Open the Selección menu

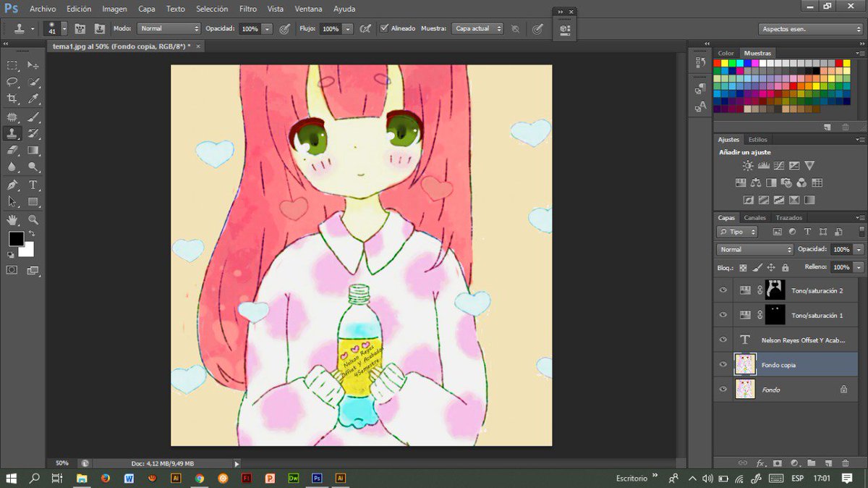(212, 9)
